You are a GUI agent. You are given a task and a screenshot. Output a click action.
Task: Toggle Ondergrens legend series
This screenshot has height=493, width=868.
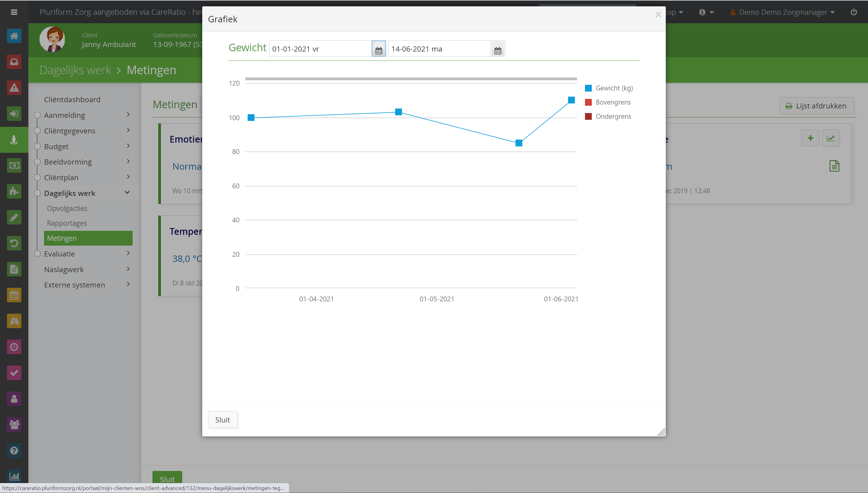[608, 117]
